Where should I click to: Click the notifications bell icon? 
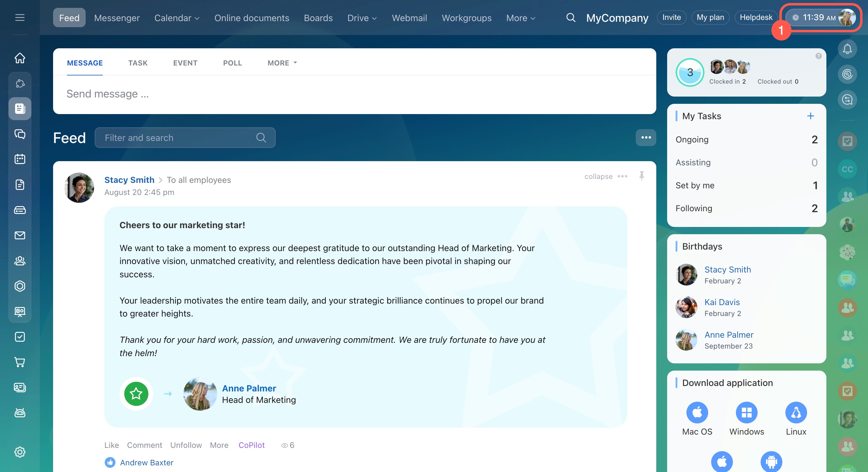(x=847, y=49)
